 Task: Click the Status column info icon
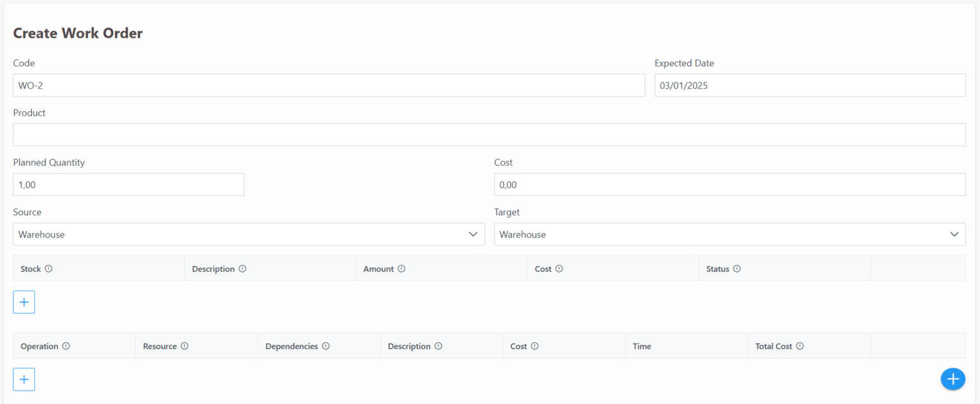point(738,269)
